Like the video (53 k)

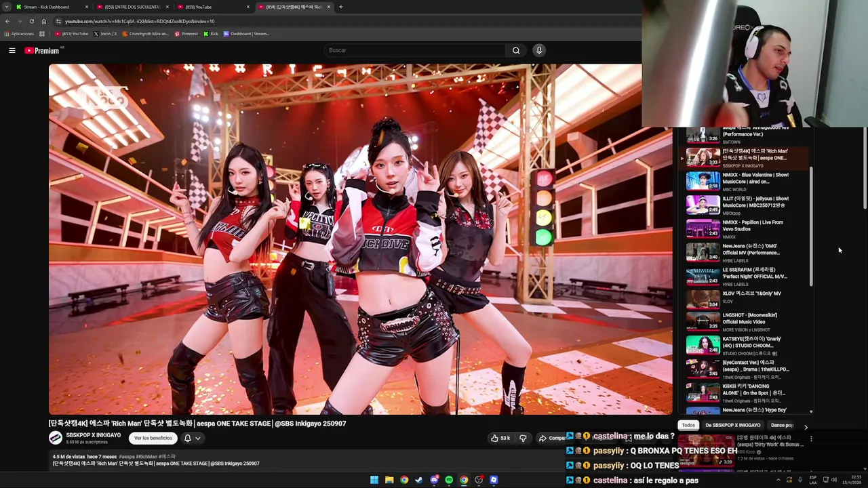point(500,438)
